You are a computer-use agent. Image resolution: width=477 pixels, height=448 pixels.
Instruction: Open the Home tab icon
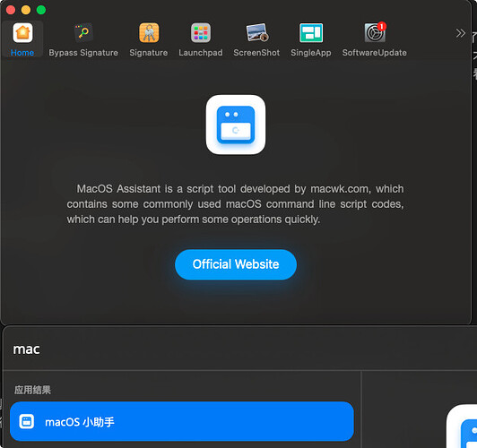(22, 33)
